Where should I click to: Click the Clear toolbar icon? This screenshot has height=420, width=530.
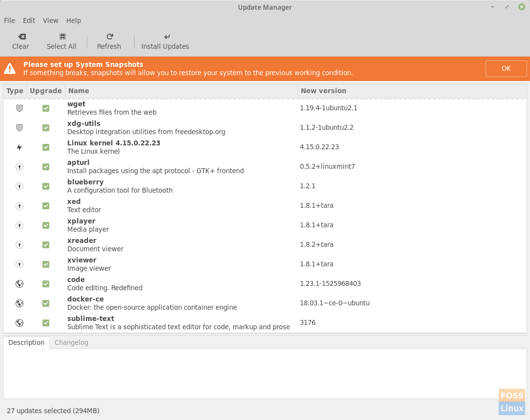21,37
